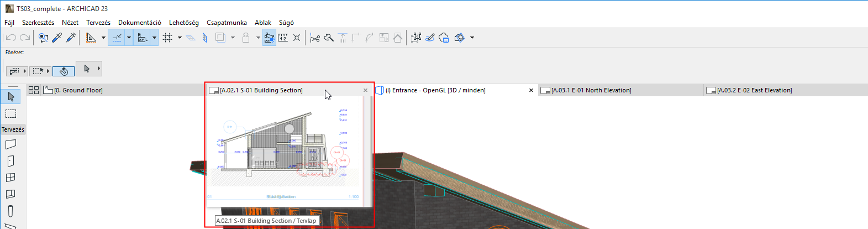
Task: Open the grid snap dropdown arrow
Action: [180, 38]
